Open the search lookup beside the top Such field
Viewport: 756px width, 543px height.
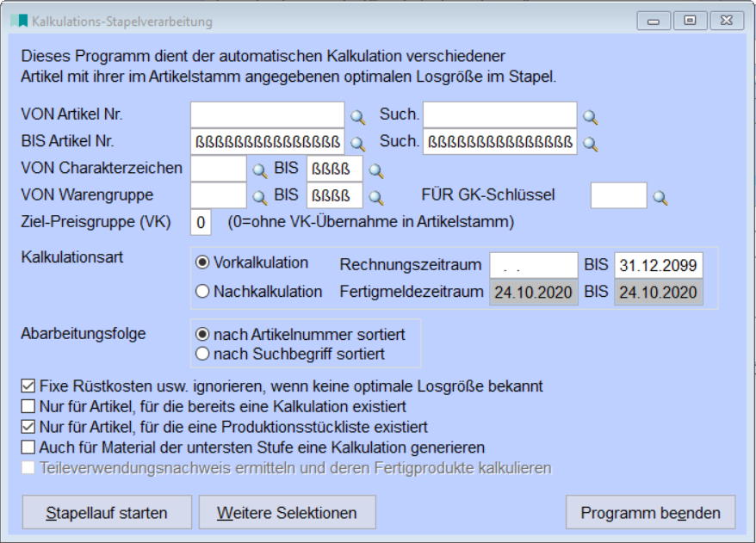point(589,114)
